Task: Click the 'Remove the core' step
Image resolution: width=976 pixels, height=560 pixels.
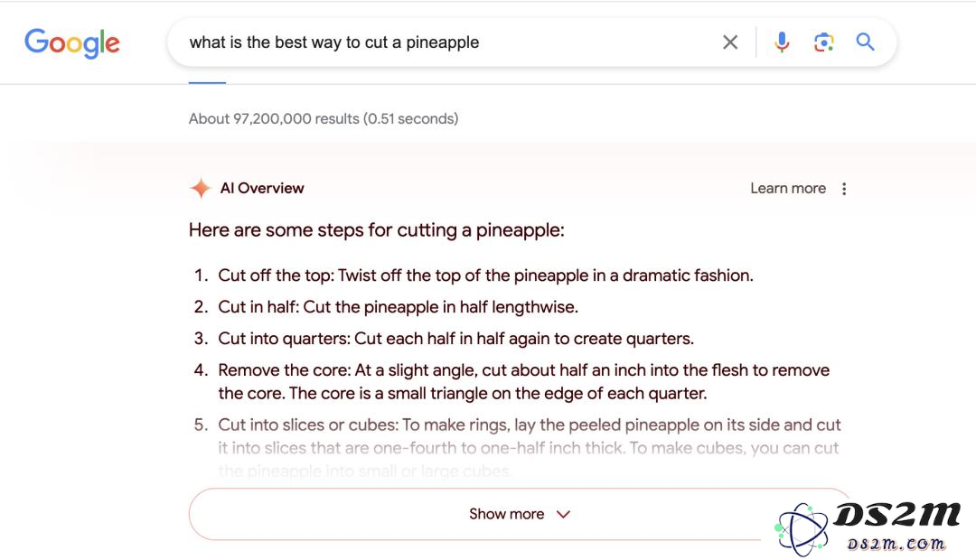Action: point(523,382)
